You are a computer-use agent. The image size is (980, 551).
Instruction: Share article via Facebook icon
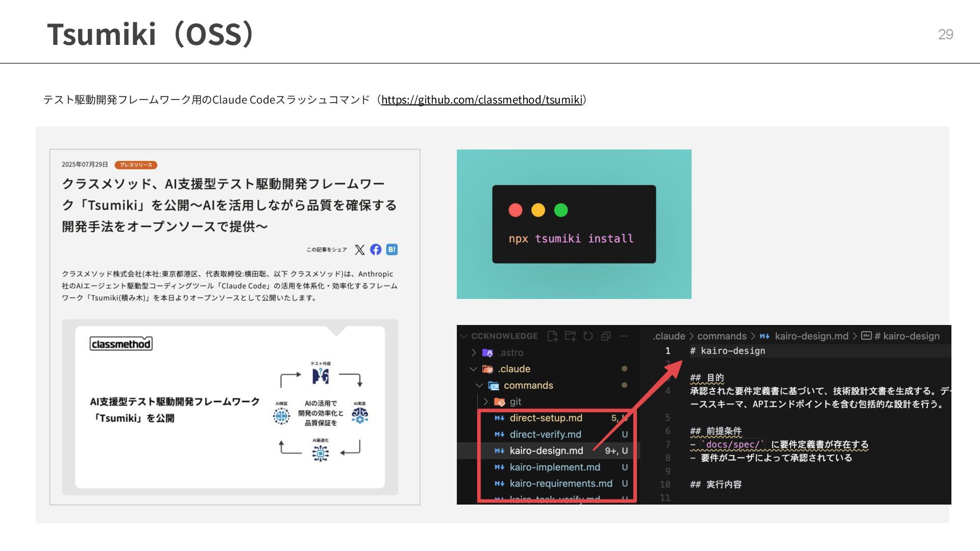coord(376,249)
